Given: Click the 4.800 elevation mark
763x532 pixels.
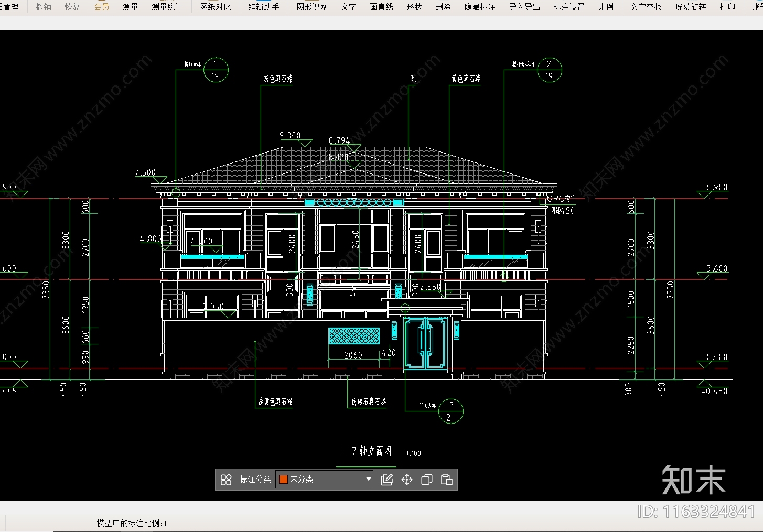Looking at the screenshot, I should 151,238.
